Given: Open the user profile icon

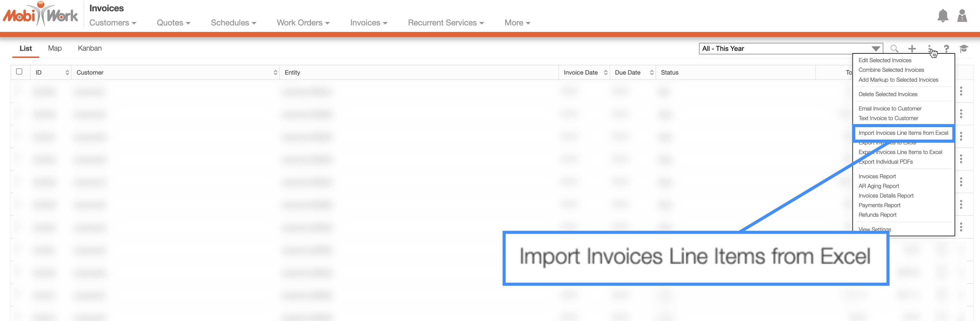Looking at the screenshot, I should (x=962, y=16).
